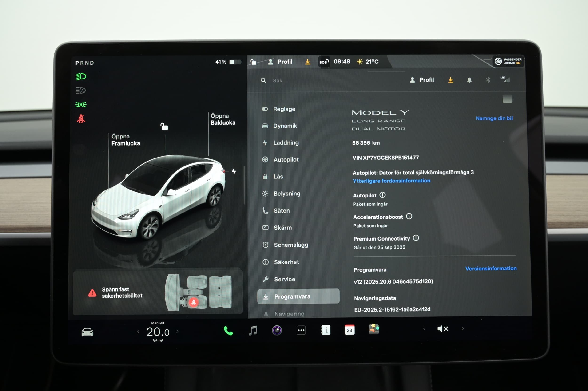Screen dimensions: 588x391
Task: Open the three-dot app launcher
Action: point(301,330)
